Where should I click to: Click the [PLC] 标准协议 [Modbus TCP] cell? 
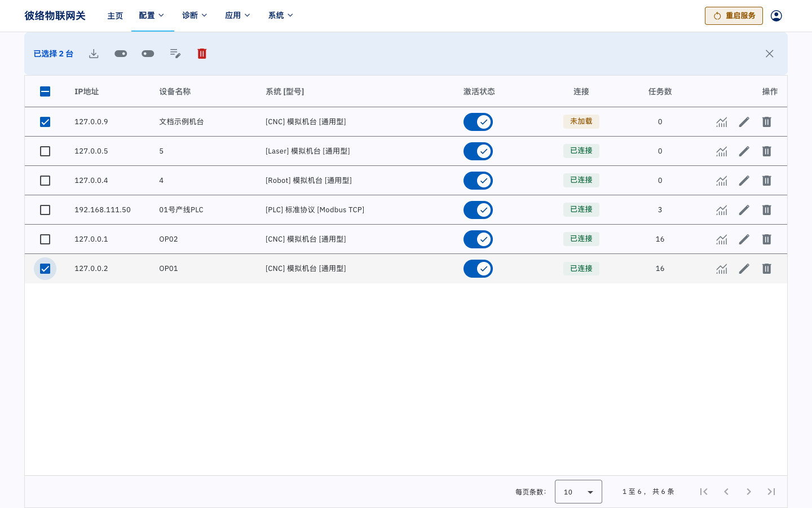315,210
